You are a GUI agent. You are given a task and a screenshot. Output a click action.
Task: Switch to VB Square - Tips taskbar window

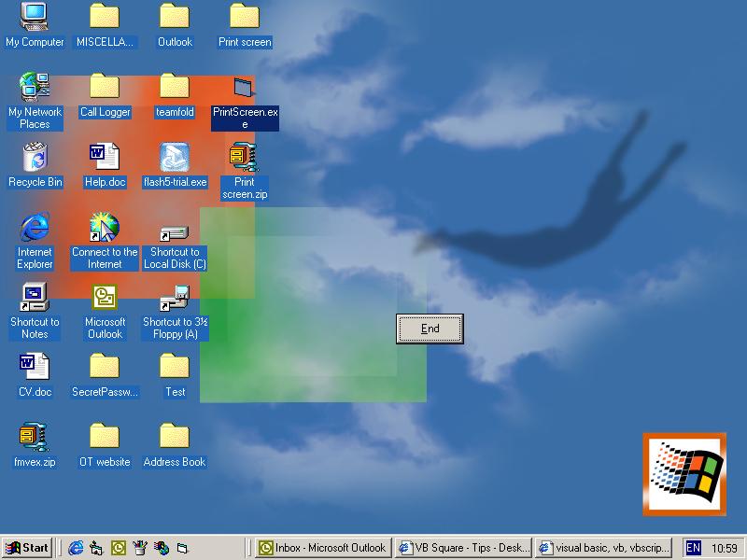[x=463, y=548]
